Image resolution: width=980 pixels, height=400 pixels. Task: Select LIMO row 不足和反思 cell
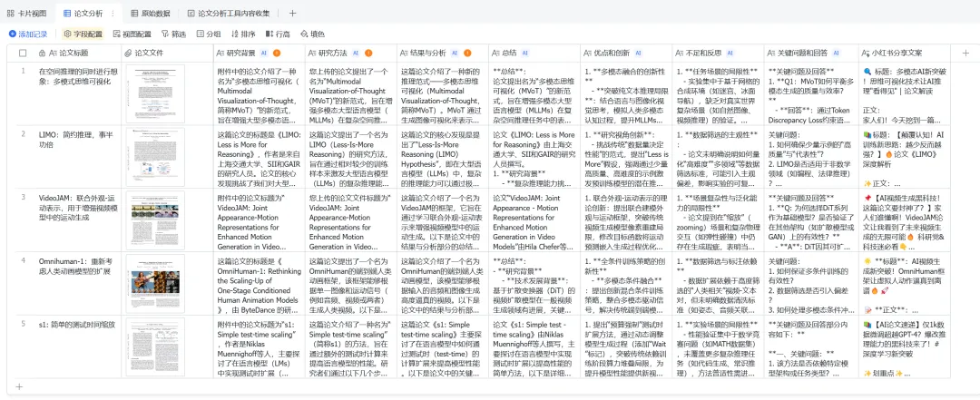click(717, 157)
